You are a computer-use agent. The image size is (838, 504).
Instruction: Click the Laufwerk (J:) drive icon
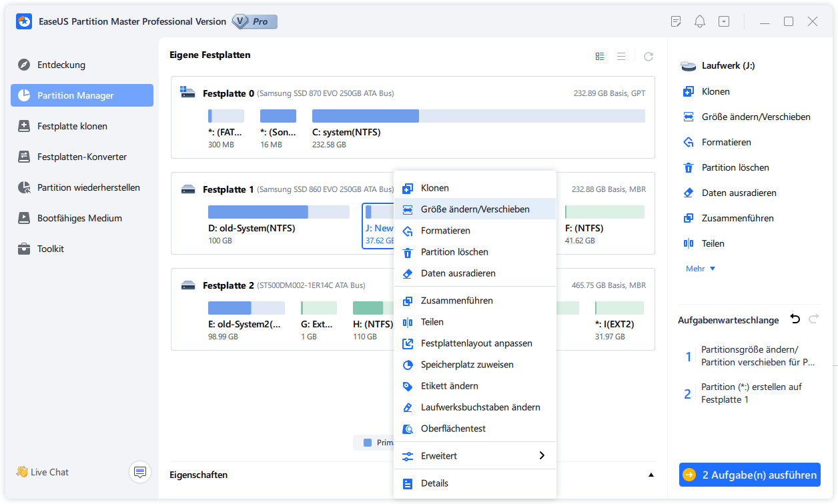[688, 66]
